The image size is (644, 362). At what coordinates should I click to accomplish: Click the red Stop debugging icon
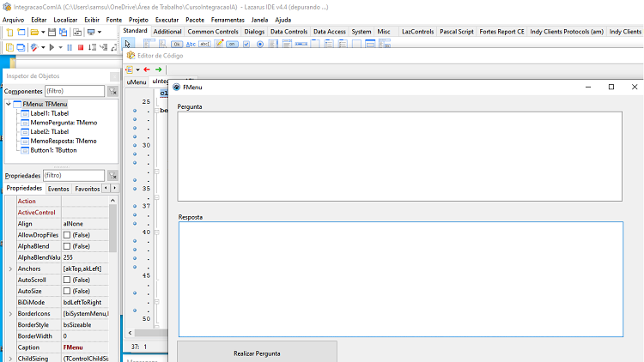[x=81, y=48]
